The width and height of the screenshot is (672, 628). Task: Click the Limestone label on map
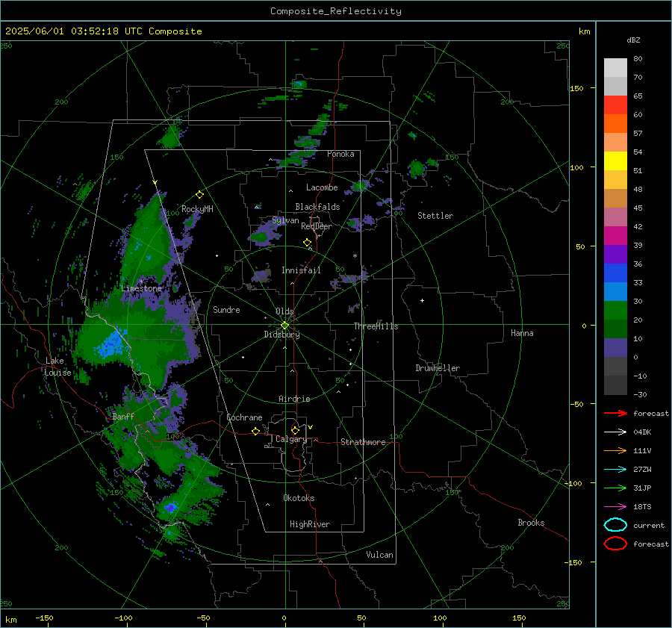(x=141, y=288)
